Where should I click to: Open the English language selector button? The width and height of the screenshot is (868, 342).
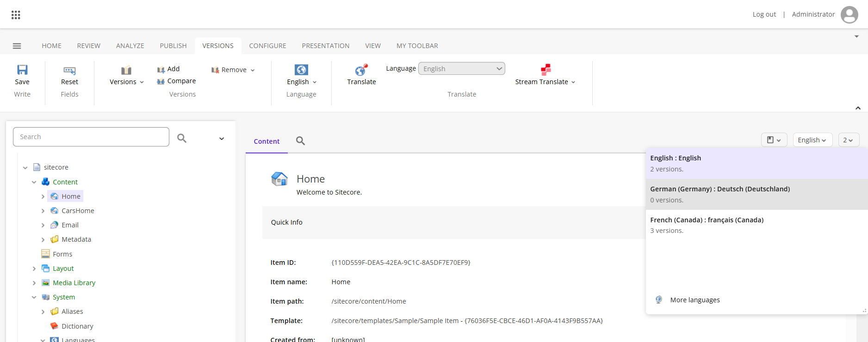pyautogui.click(x=812, y=140)
